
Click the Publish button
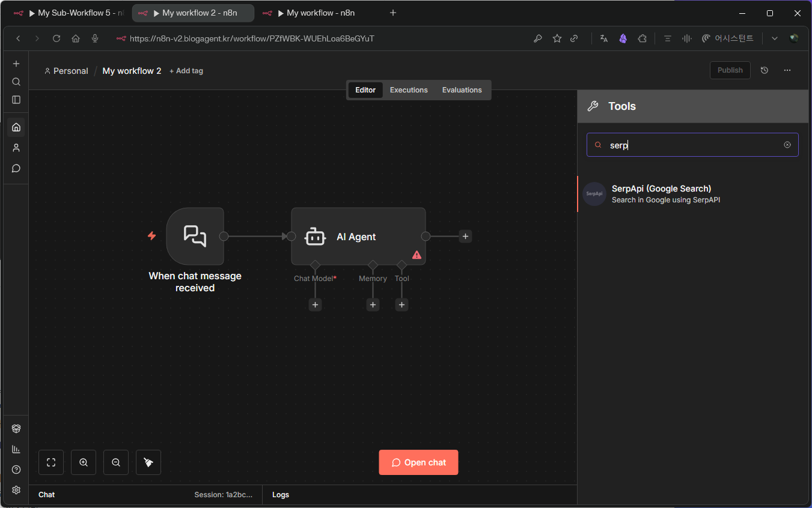point(730,70)
